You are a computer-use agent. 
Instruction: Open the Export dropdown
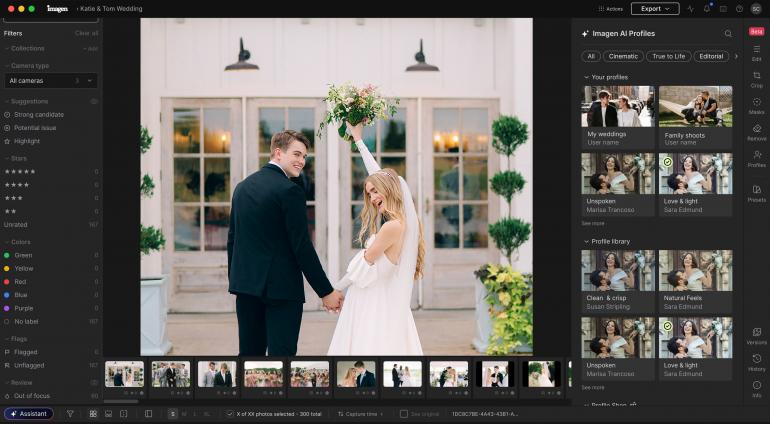pyautogui.click(x=655, y=9)
